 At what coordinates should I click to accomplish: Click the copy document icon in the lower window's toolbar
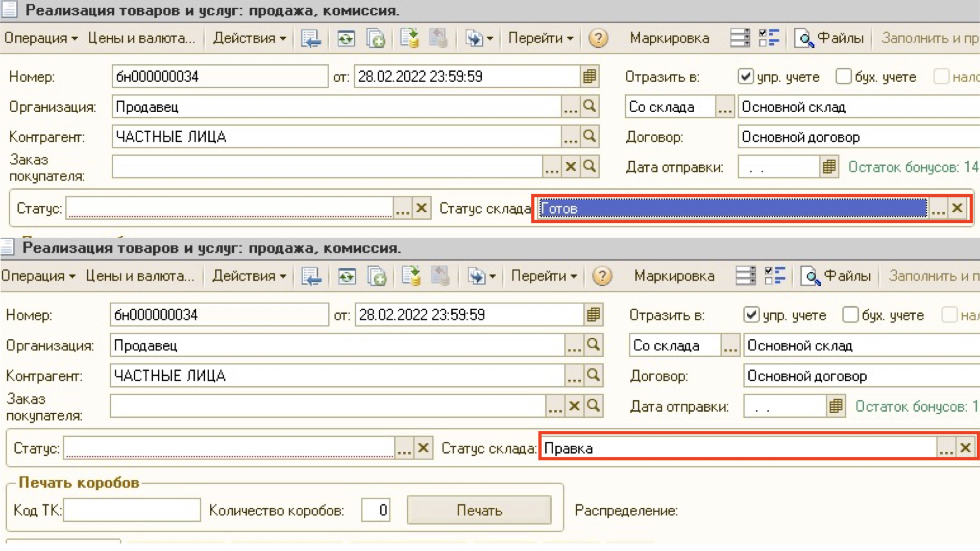point(377,276)
